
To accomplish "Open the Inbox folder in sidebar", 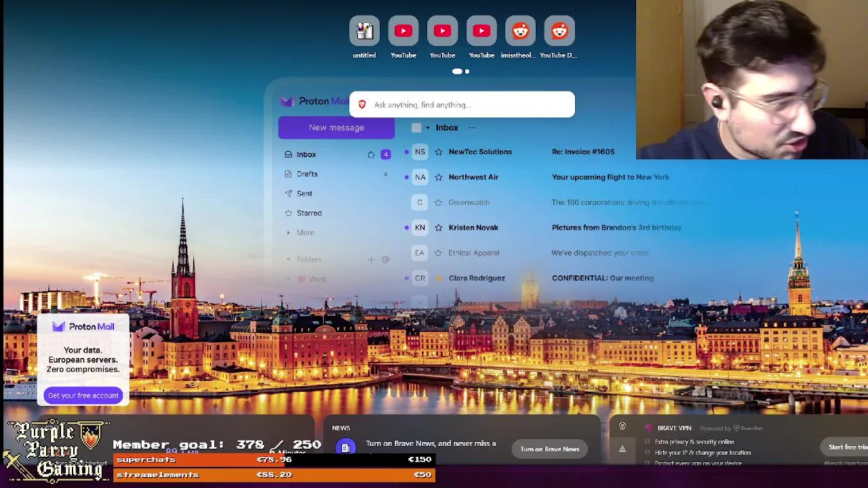I will 306,155.
